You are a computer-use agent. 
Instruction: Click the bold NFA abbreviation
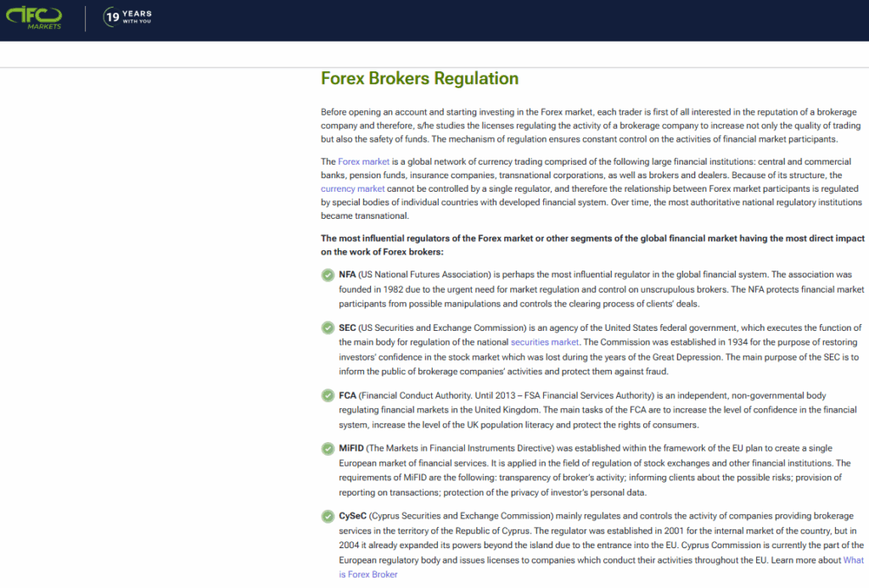tap(347, 274)
